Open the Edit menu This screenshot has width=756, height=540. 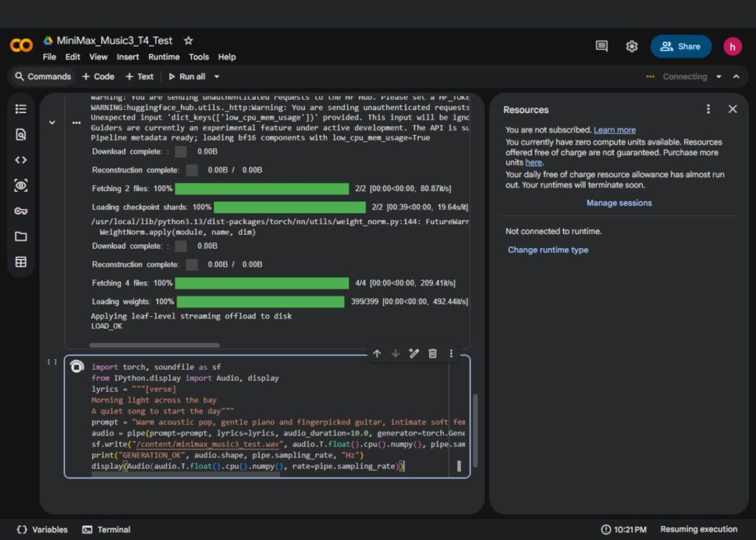click(x=72, y=57)
